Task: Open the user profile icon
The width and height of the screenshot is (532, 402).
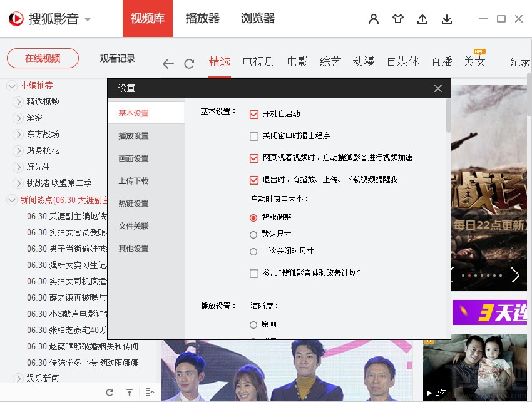Action: point(373,19)
